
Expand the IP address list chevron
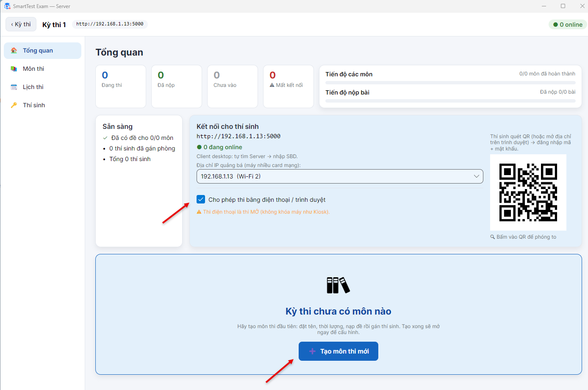(476, 176)
